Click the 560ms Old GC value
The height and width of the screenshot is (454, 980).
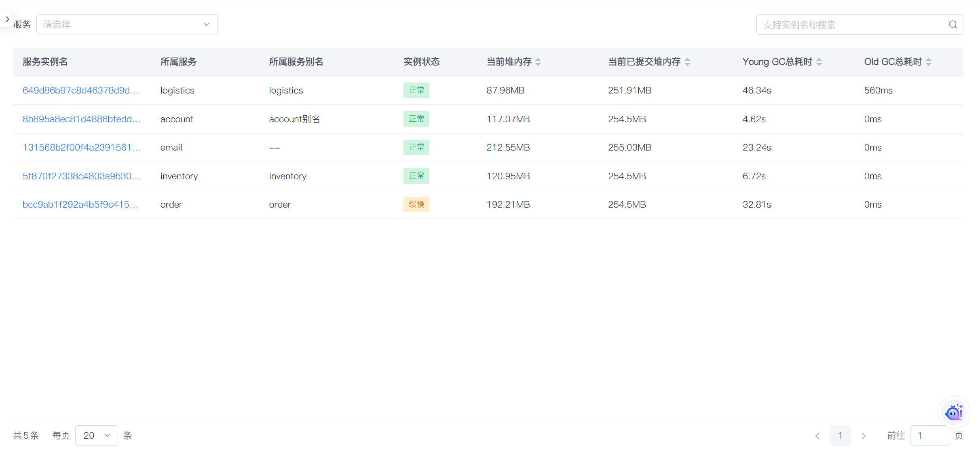(x=878, y=90)
